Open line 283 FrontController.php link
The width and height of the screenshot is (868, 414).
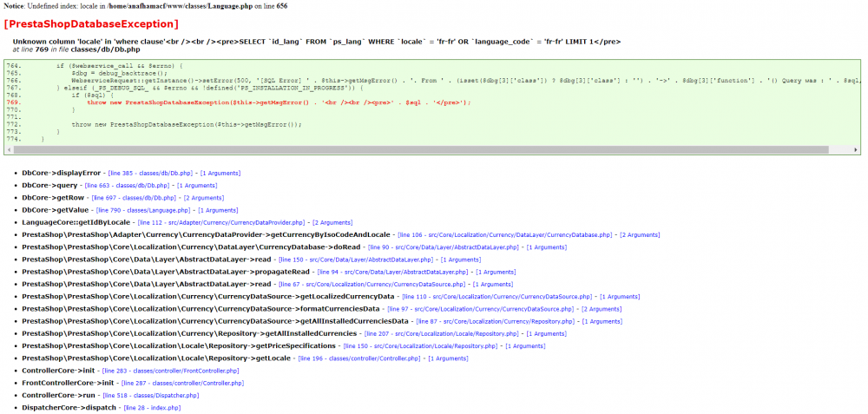[171, 371]
